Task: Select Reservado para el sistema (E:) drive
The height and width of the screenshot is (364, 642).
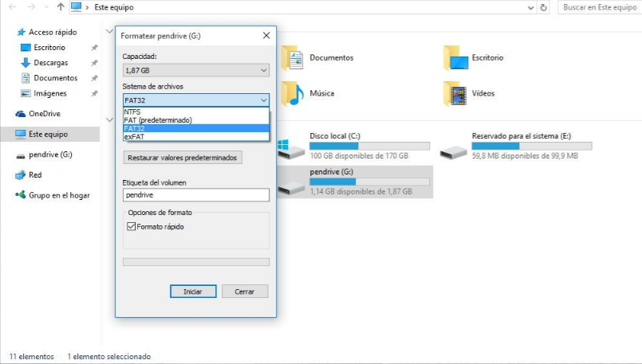Action: pyautogui.click(x=455, y=147)
